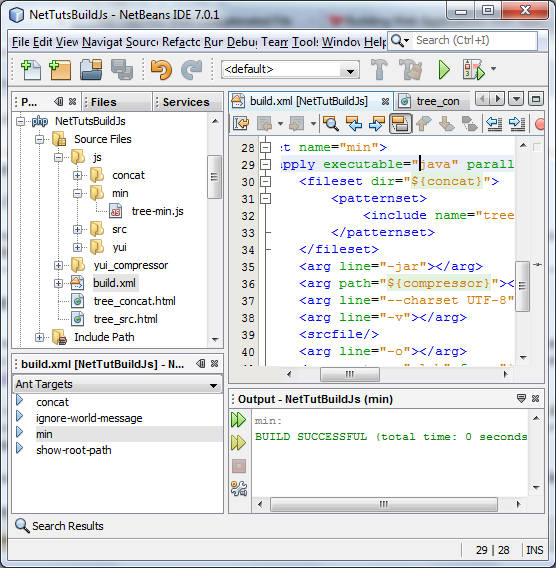Toggle Highlight Search in editor
This screenshot has width=556, height=568.
(x=400, y=124)
